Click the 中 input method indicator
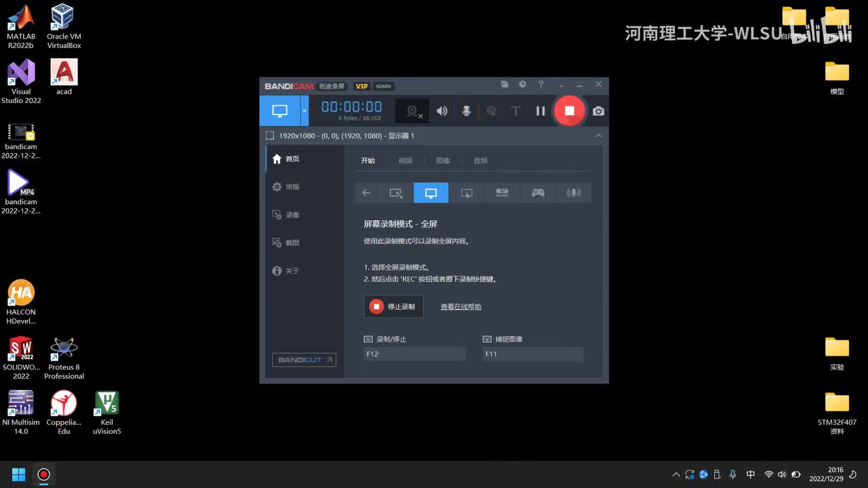This screenshot has width=868, height=488. pyautogui.click(x=751, y=474)
